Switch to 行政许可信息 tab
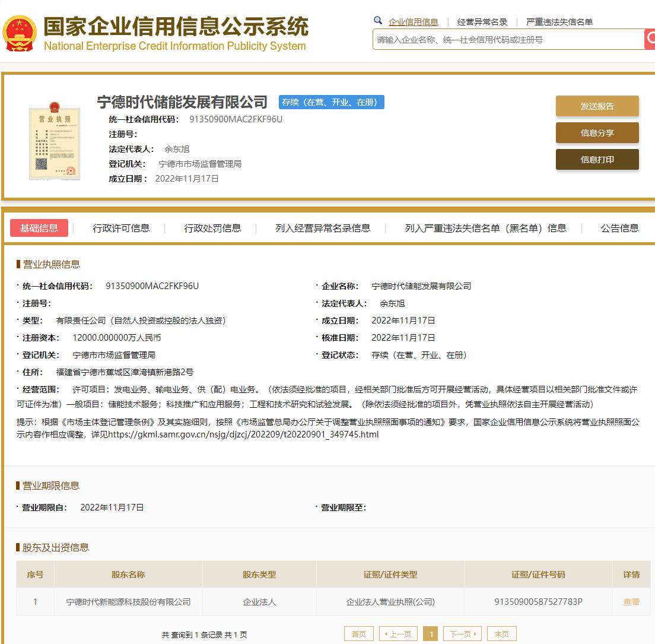The height and width of the screenshot is (644, 655). (x=121, y=228)
